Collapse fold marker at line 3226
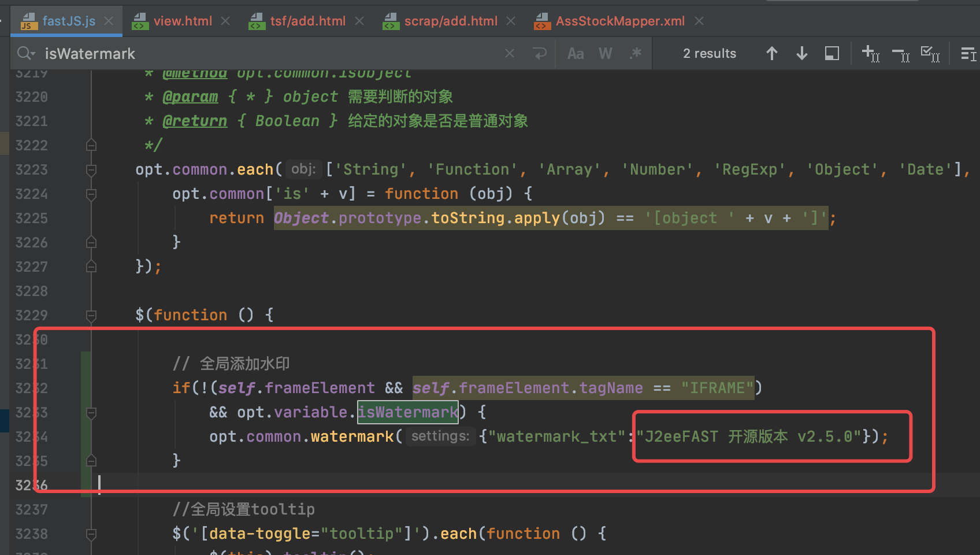The width and height of the screenshot is (980, 555). pyautogui.click(x=91, y=242)
